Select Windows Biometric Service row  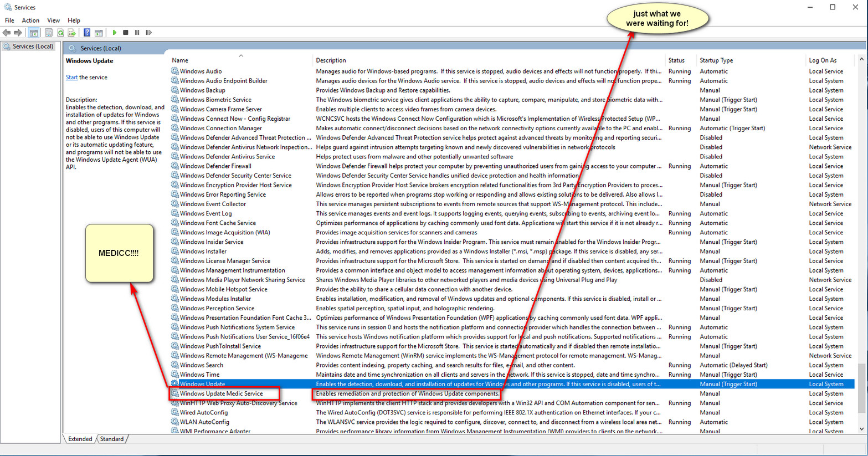[x=512, y=100]
